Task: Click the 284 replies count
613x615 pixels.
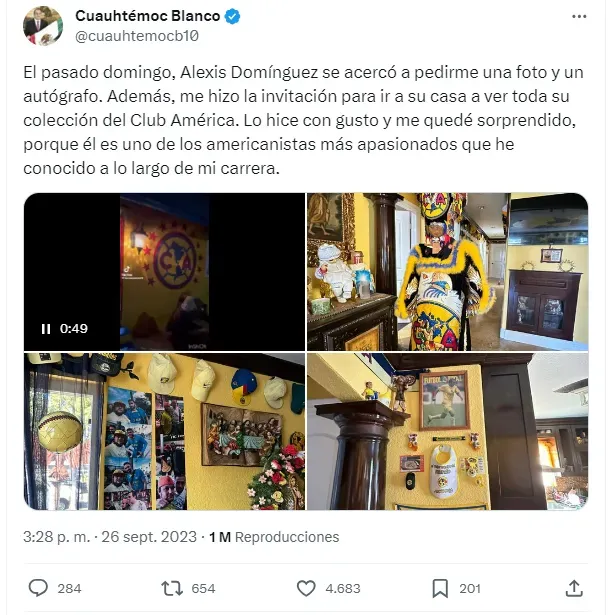Action: [x=69, y=589]
